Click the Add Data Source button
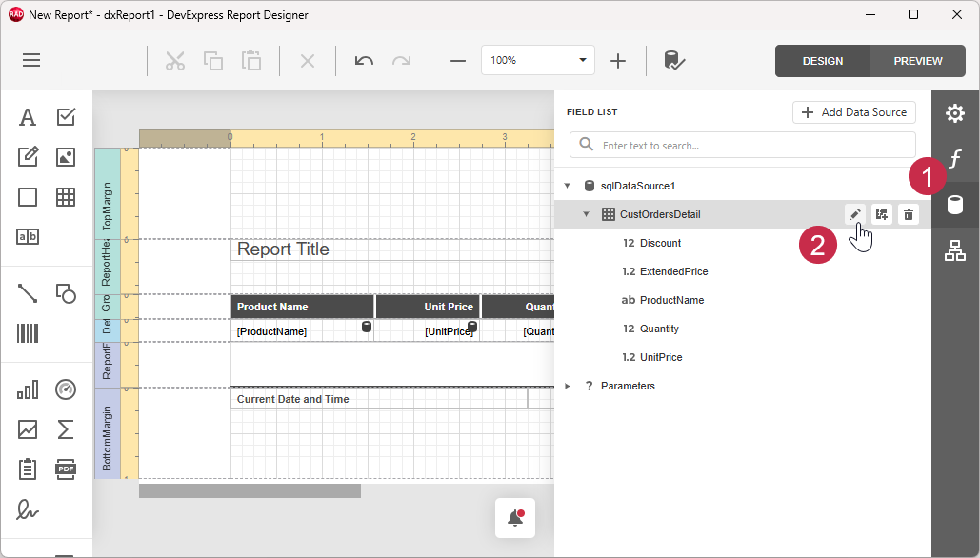980x558 pixels. 853,111
